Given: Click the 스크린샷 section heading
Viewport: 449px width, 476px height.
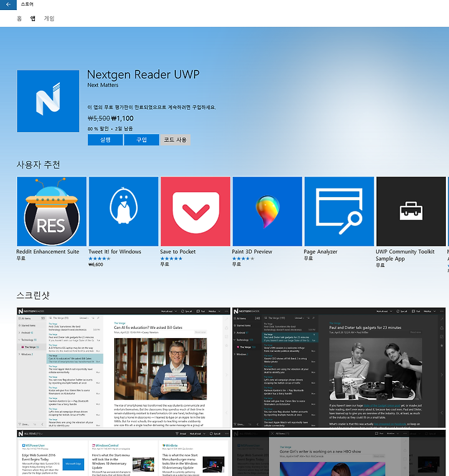Looking at the screenshot, I should [33, 295].
